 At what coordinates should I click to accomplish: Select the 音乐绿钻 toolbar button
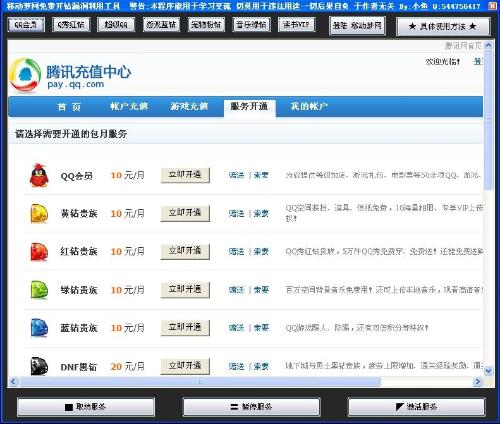pyautogui.click(x=251, y=25)
